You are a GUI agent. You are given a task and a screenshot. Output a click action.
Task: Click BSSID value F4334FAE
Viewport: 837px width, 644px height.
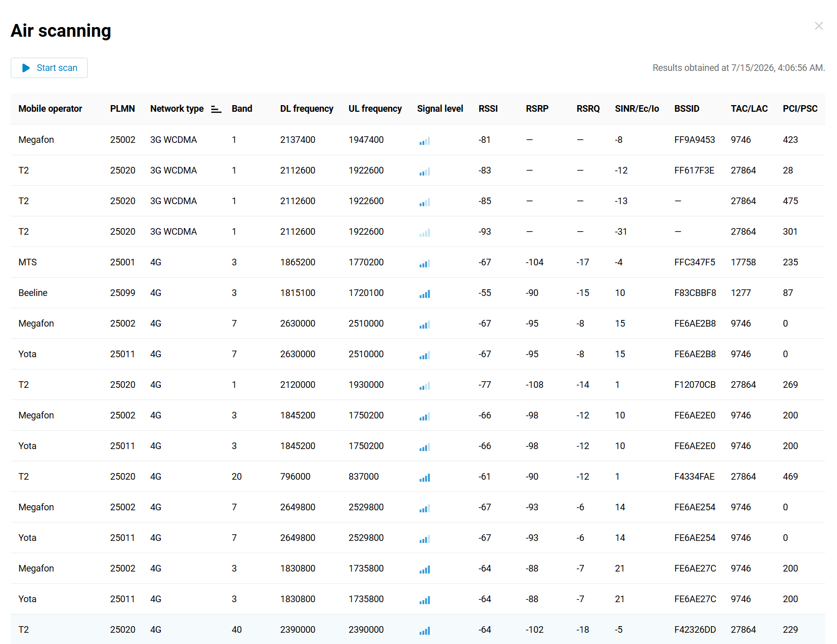[694, 477]
